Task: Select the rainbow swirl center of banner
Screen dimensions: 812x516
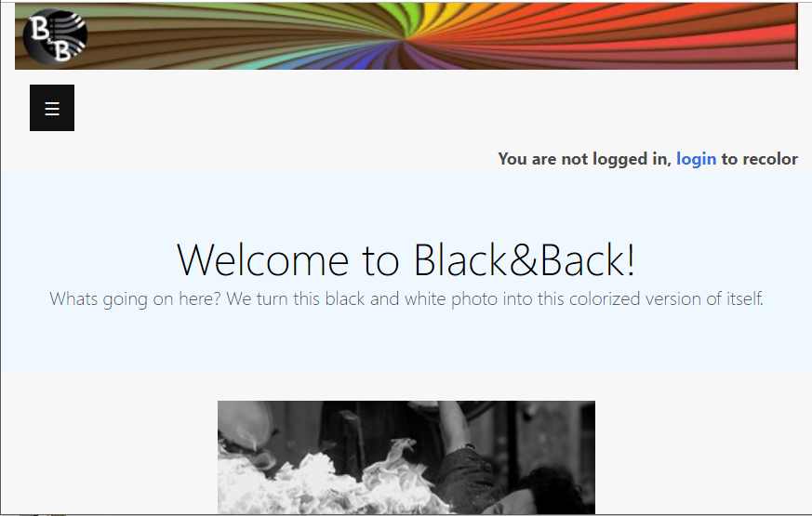Action: click(406, 37)
